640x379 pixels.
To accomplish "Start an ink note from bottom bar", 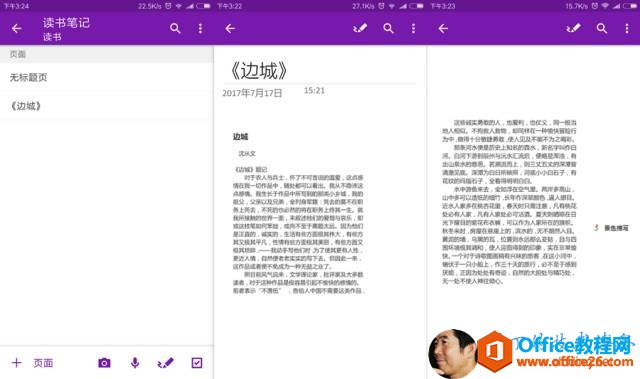I will tap(165, 363).
